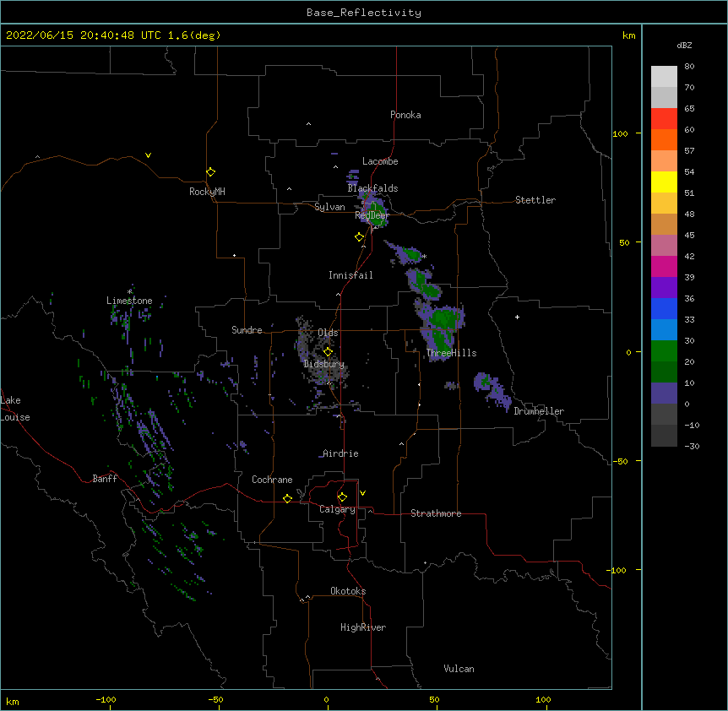
Task: Click the Ponoka city label
Action: point(405,115)
